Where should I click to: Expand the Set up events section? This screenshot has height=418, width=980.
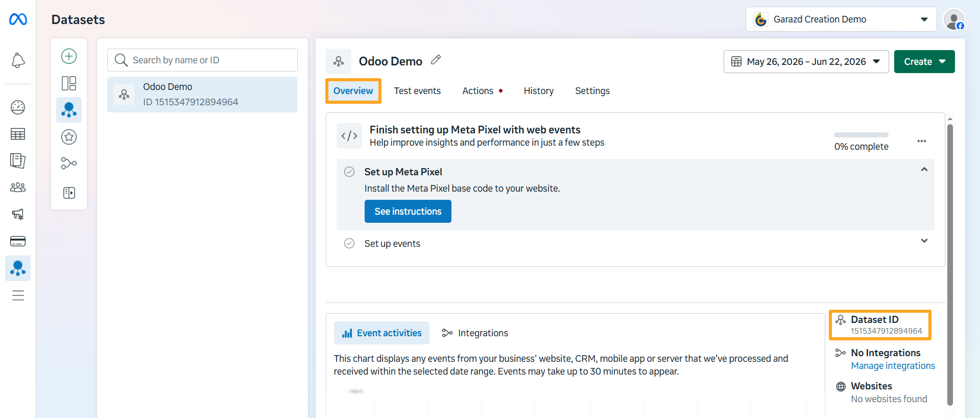[x=924, y=241]
